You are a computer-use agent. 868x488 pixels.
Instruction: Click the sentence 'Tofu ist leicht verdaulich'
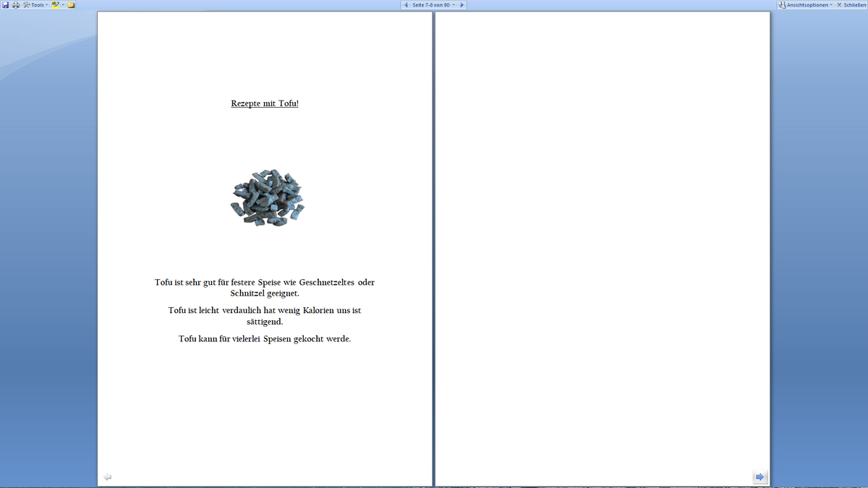(265, 316)
